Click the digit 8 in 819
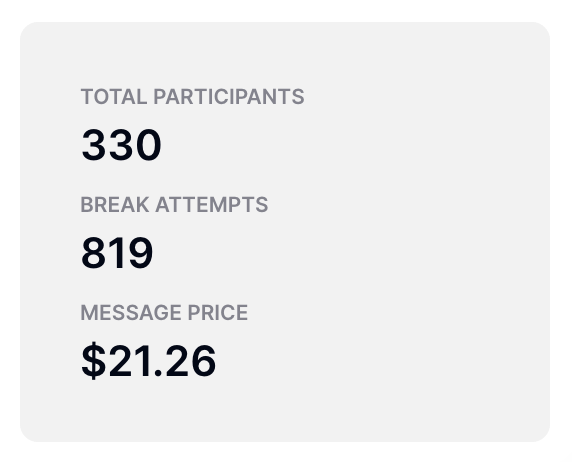This screenshot has width=572, height=462. pos(94,253)
